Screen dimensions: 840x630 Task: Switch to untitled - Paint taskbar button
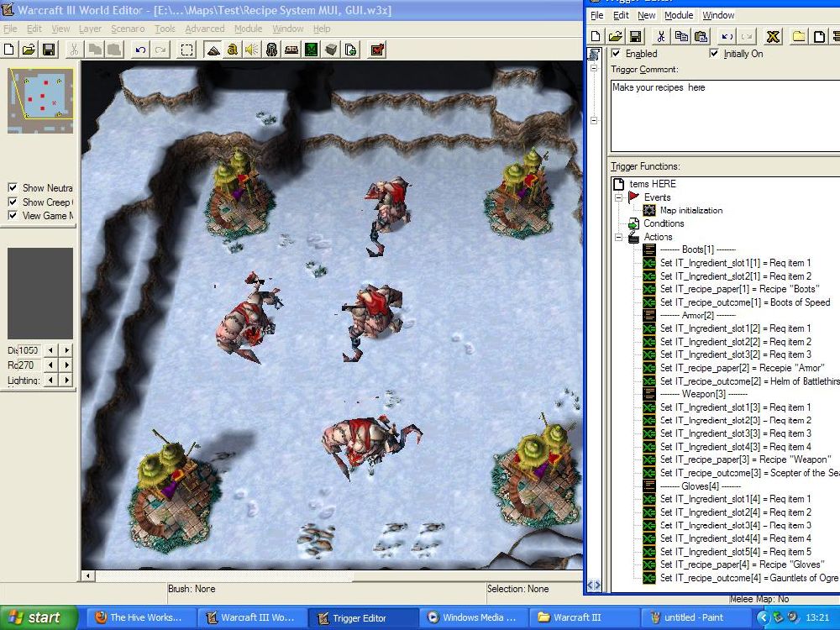tap(695, 617)
